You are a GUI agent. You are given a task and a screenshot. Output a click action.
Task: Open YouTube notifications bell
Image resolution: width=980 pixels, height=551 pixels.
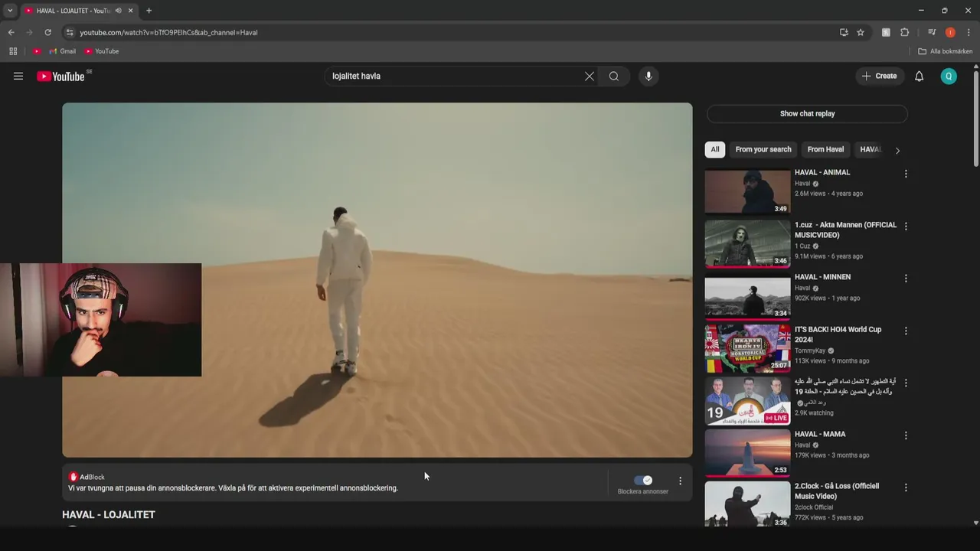920,76
